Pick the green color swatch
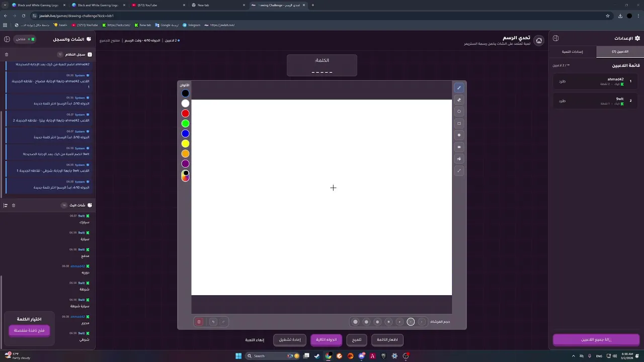The width and height of the screenshot is (644, 362). point(185,123)
